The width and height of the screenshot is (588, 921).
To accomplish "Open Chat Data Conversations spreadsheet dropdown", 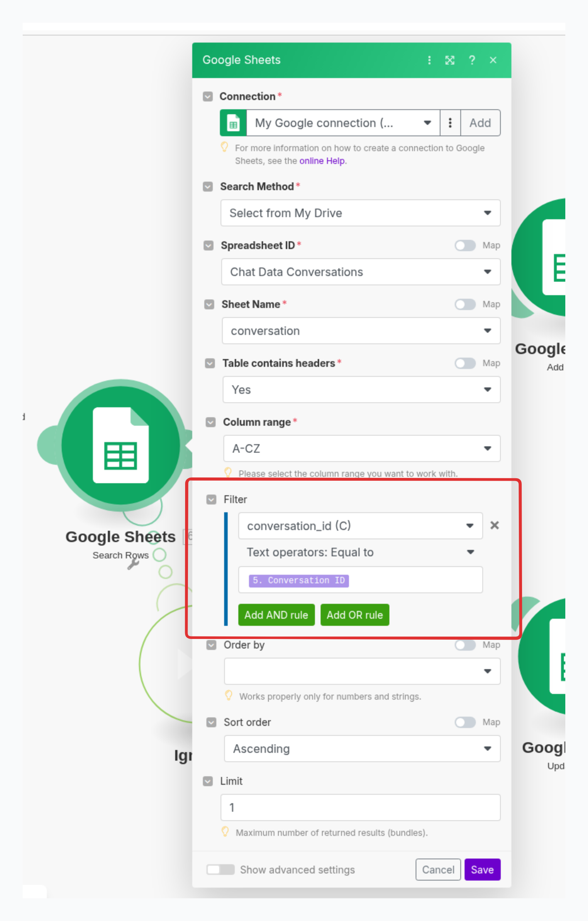I will click(361, 271).
